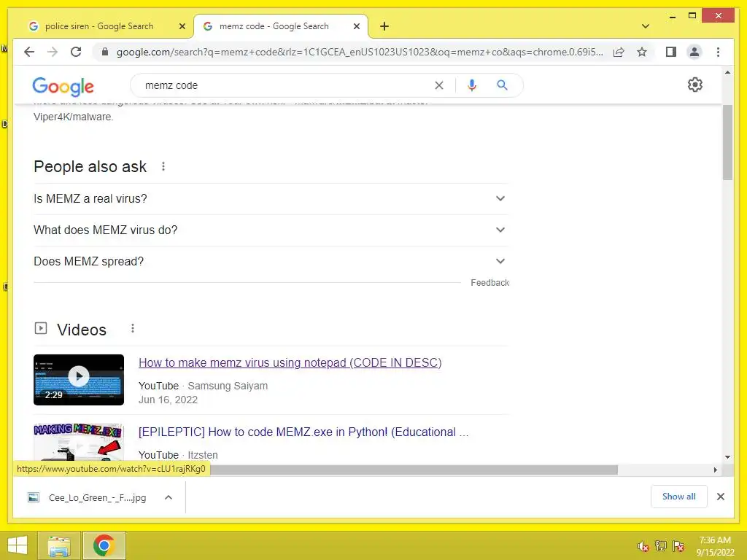This screenshot has height=560, width=747.
Task: Close the police siren tab
Action: [182, 27]
